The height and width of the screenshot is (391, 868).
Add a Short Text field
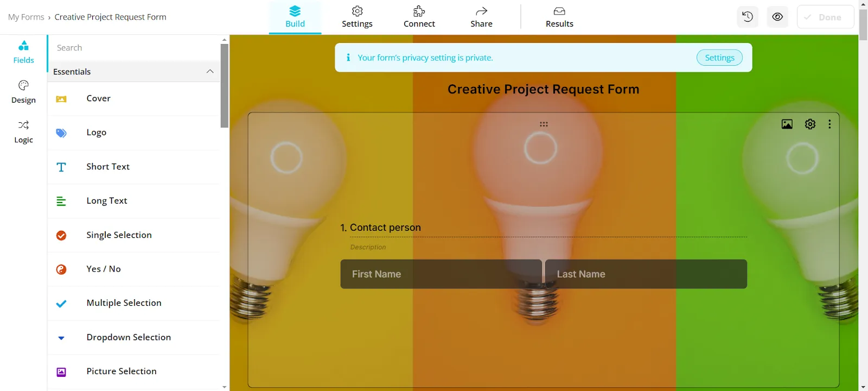pyautogui.click(x=133, y=167)
